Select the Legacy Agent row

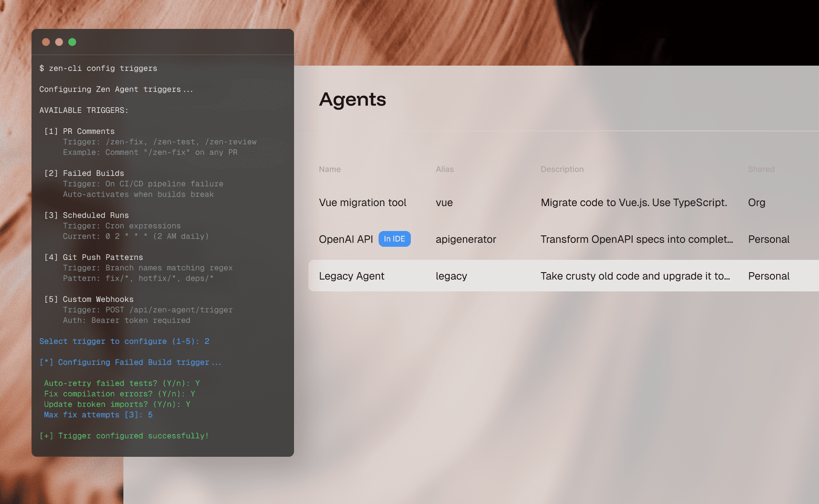click(x=352, y=276)
